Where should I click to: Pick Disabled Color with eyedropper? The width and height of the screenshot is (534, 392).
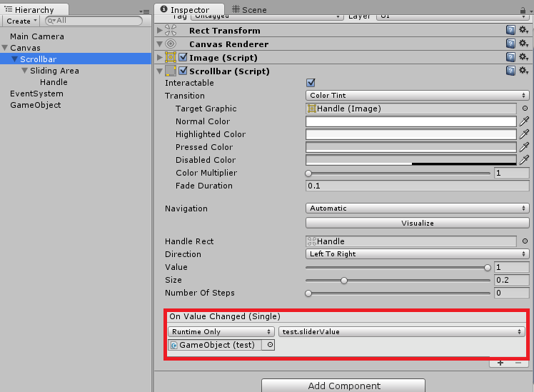[x=524, y=160]
